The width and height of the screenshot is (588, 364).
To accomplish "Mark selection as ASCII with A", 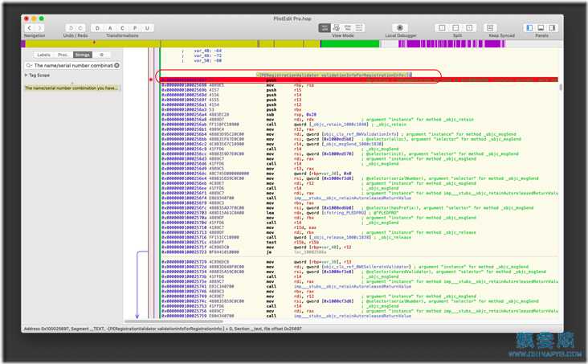I will click(110, 28).
